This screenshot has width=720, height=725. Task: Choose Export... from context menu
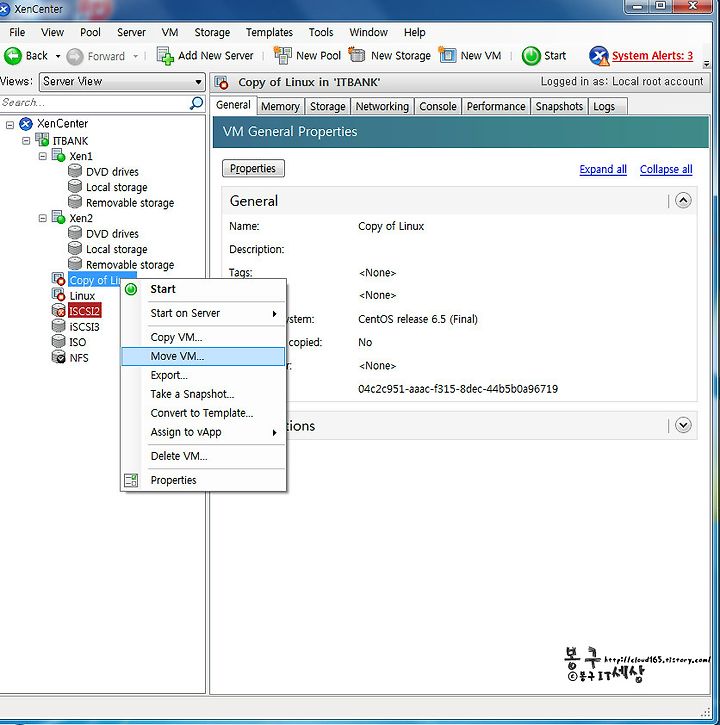(x=203, y=375)
